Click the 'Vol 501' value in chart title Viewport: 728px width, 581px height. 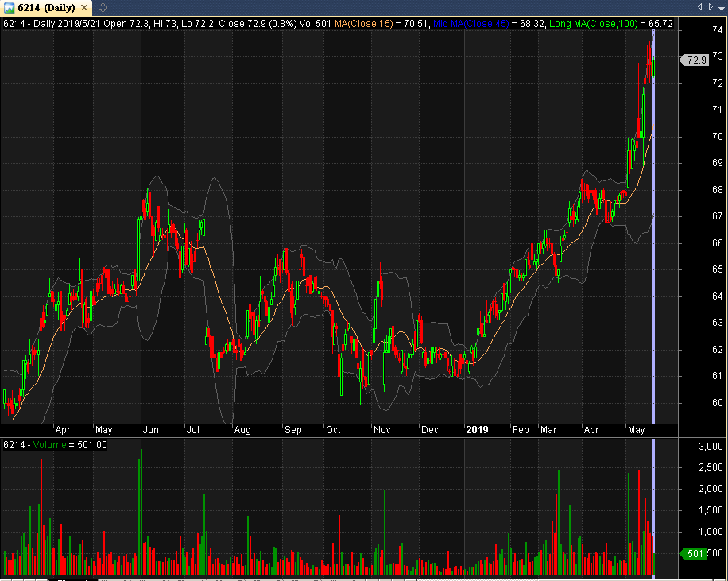[316, 23]
